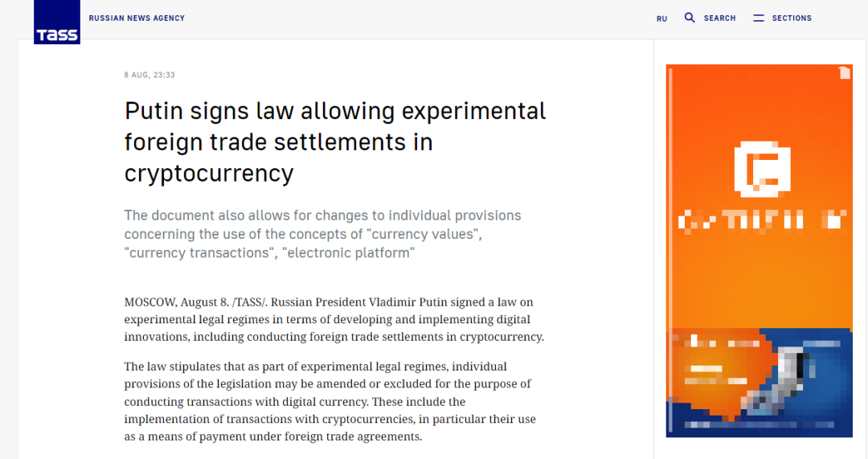
Task: Click the '8 AUG, 23:33' timestamp
Action: pyautogui.click(x=149, y=75)
